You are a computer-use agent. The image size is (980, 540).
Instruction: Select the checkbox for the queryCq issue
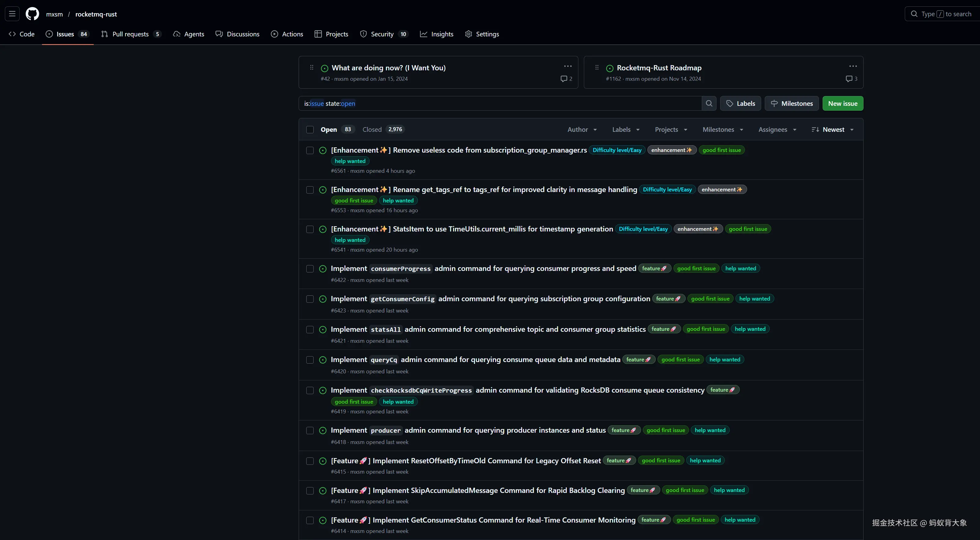pos(310,360)
